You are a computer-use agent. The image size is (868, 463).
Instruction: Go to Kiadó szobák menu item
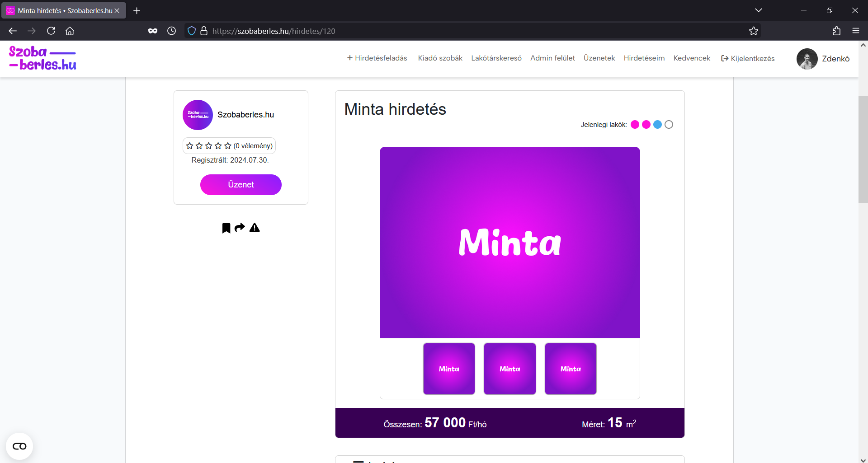pyautogui.click(x=440, y=58)
